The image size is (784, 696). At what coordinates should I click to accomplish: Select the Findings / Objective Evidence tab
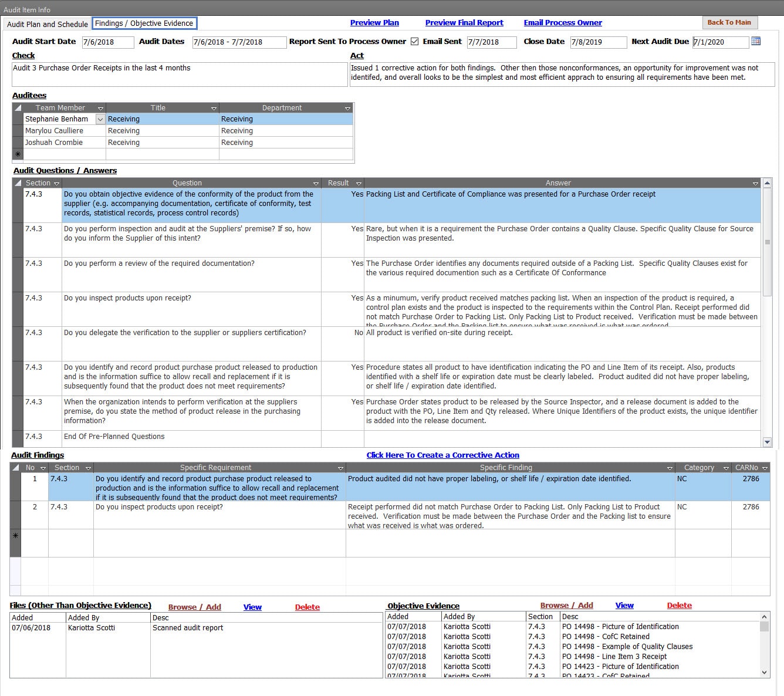click(x=144, y=23)
